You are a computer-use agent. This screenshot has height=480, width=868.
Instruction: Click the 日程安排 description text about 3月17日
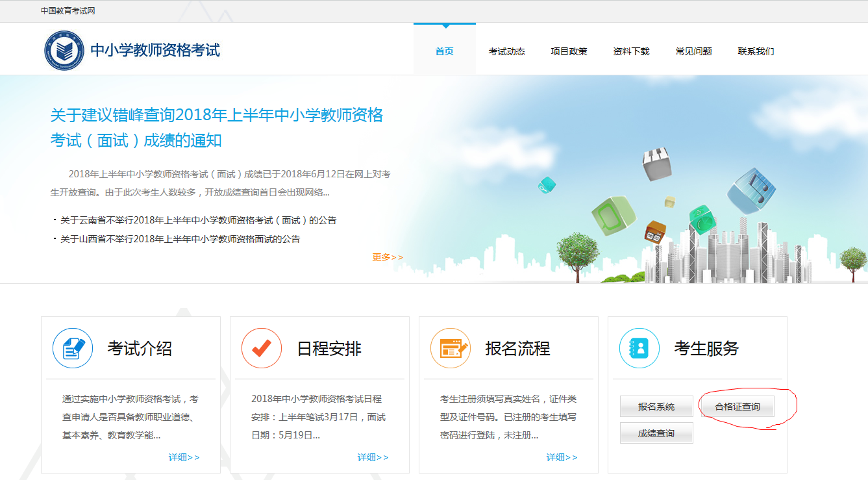pyautogui.click(x=318, y=417)
